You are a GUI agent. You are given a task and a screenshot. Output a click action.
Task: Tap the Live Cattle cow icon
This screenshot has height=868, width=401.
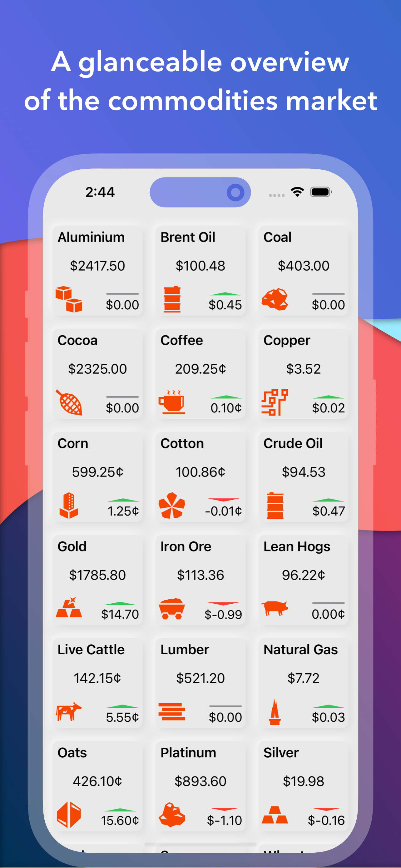(x=69, y=711)
